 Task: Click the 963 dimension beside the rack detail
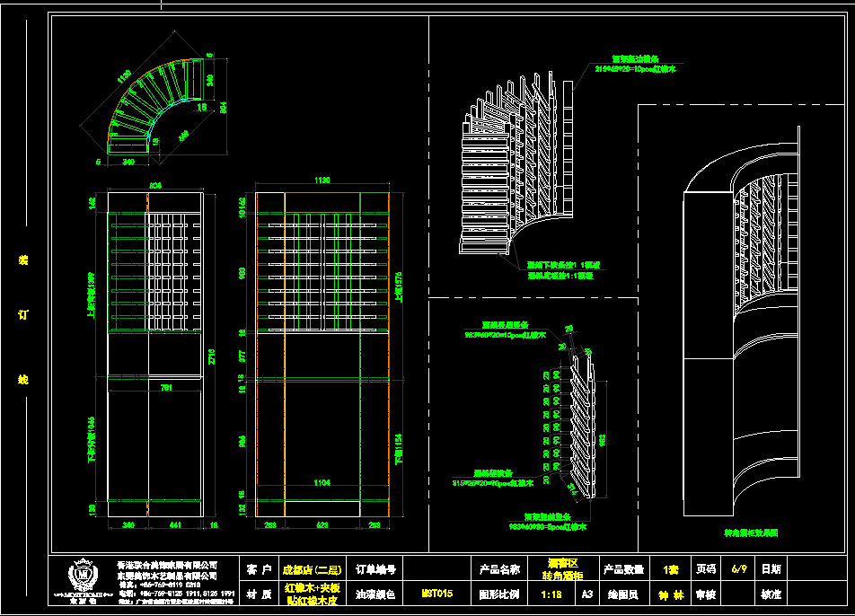point(604,438)
